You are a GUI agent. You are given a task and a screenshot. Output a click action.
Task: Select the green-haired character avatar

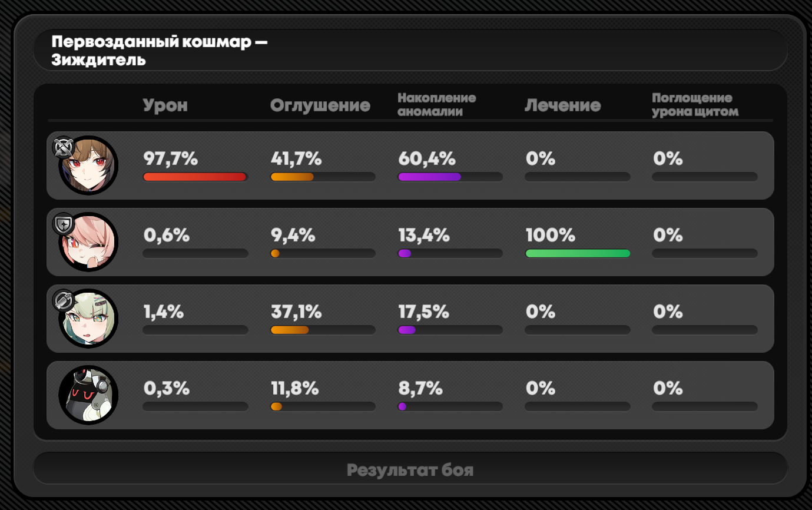[90, 319]
